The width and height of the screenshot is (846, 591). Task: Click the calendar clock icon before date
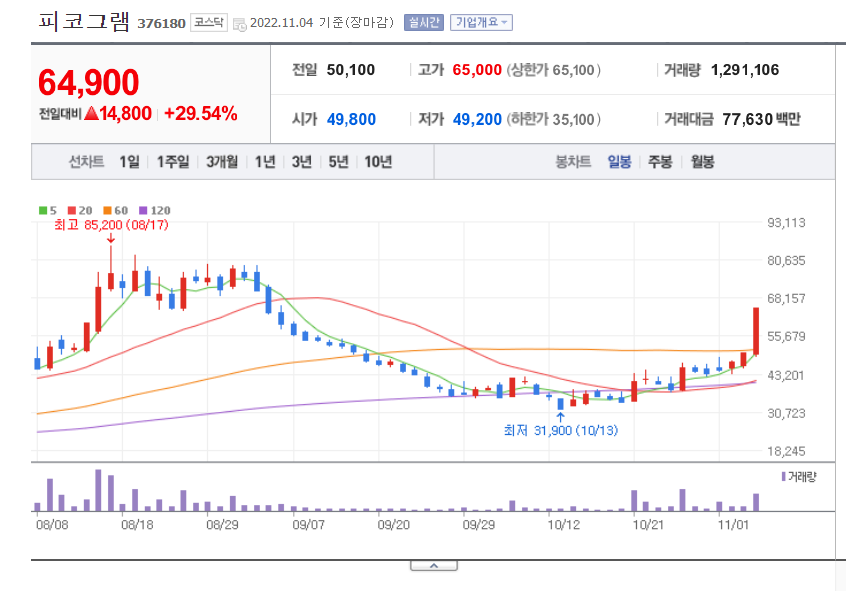[240, 24]
